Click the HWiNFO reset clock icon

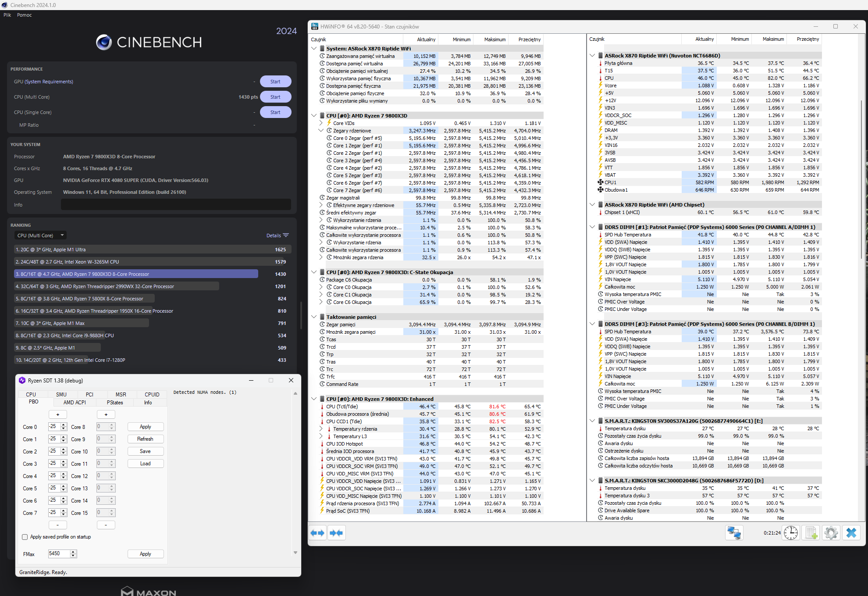click(791, 533)
